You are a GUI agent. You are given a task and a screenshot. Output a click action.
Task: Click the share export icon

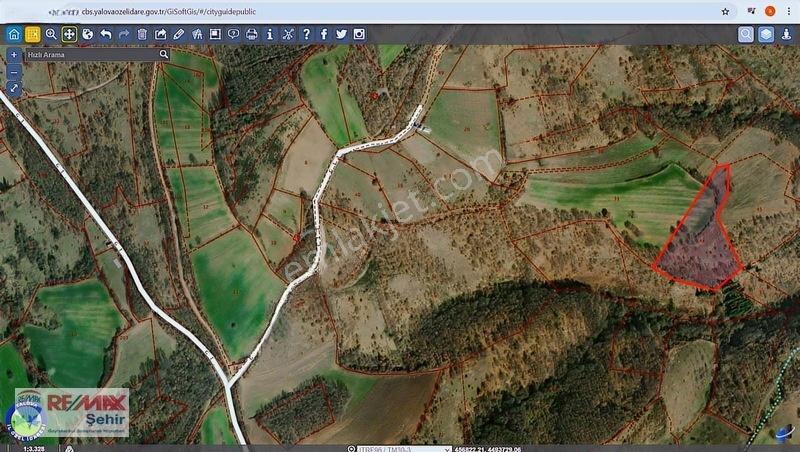pyautogui.click(x=160, y=34)
